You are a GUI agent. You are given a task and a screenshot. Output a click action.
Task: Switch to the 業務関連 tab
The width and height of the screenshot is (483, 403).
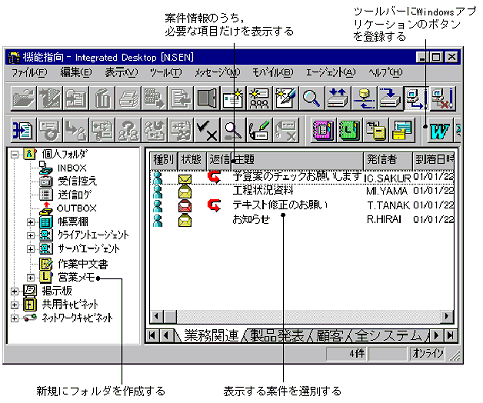tap(211, 335)
